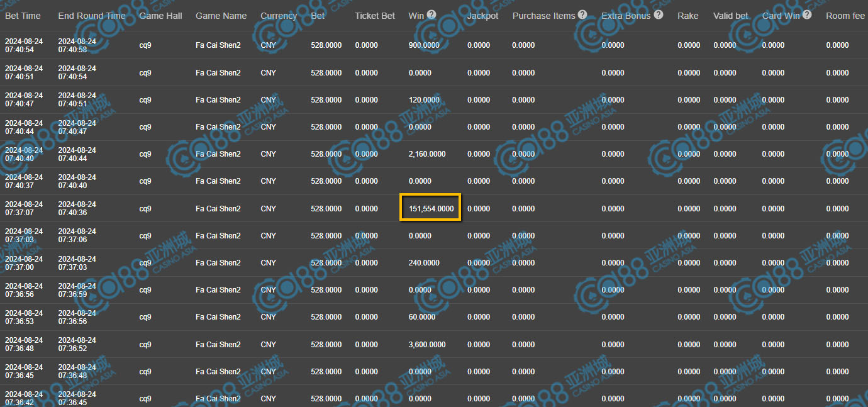Select the Win value 900.0000

[424, 45]
